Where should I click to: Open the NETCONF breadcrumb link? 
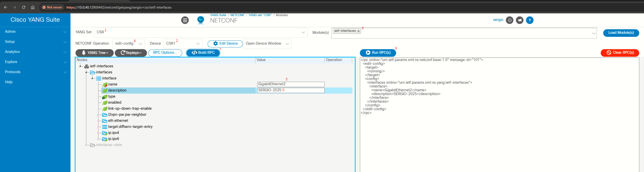coord(237,15)
